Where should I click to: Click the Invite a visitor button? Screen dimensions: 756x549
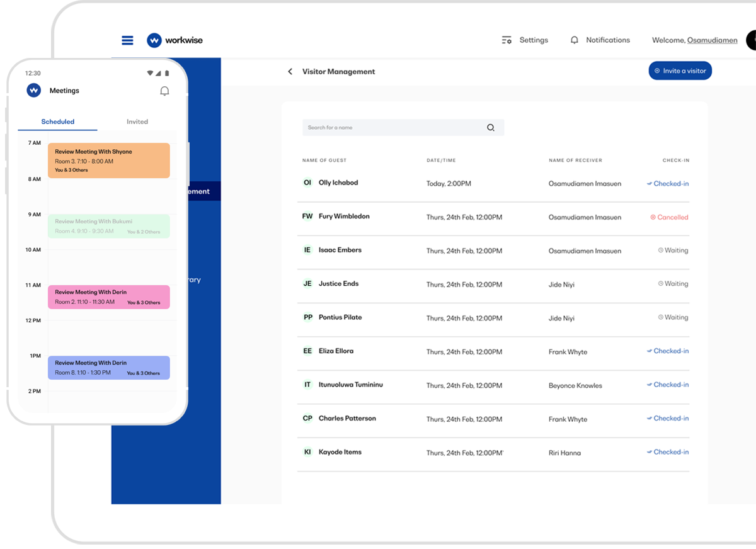click(680, 71)
